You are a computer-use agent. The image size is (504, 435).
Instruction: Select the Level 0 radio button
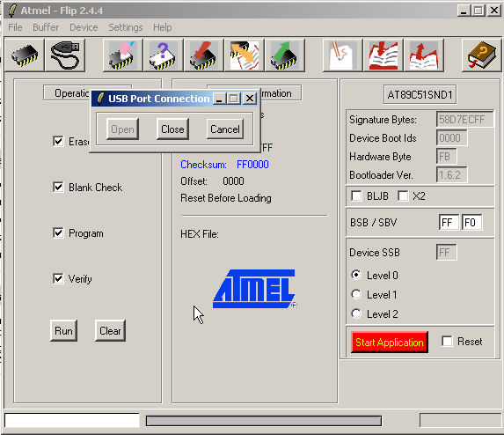click(356, 275)
